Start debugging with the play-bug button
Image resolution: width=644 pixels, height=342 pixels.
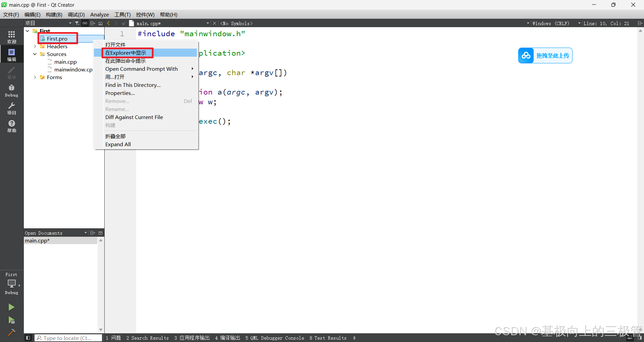(x=11, y=320)
